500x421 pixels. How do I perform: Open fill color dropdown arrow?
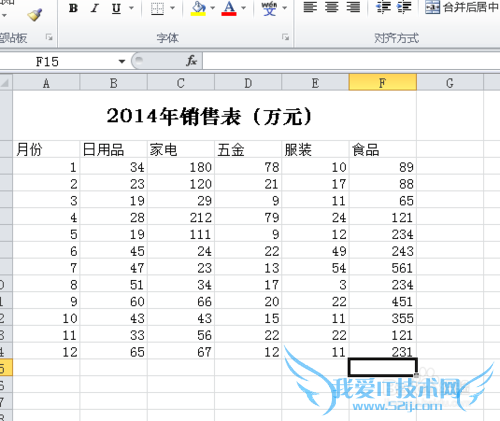(213, 7)
